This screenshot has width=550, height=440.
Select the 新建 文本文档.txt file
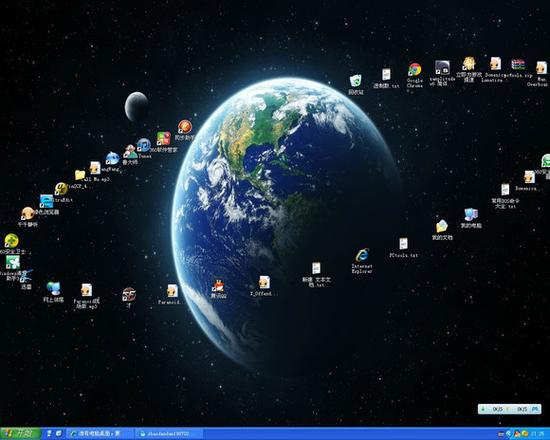pos(316,268)
